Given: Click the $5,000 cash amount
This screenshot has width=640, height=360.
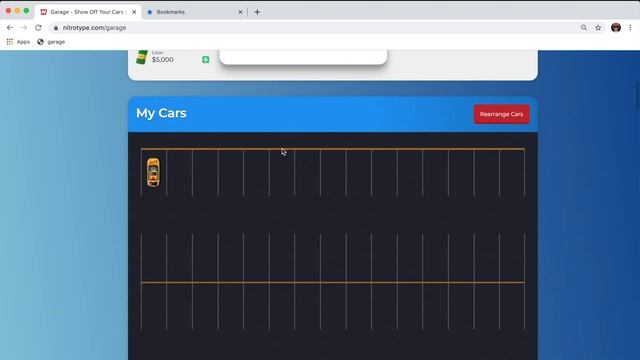Looking at the screenshot, I should (x=162, y=60).
